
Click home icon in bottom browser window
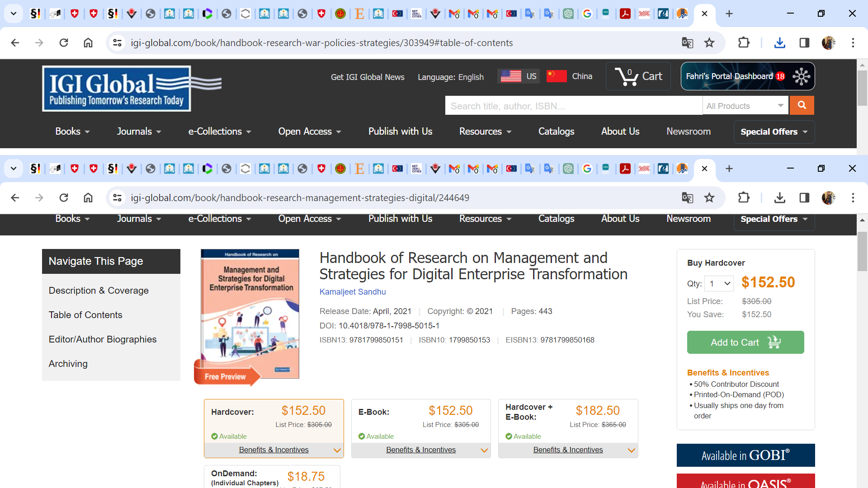[88, 198]
